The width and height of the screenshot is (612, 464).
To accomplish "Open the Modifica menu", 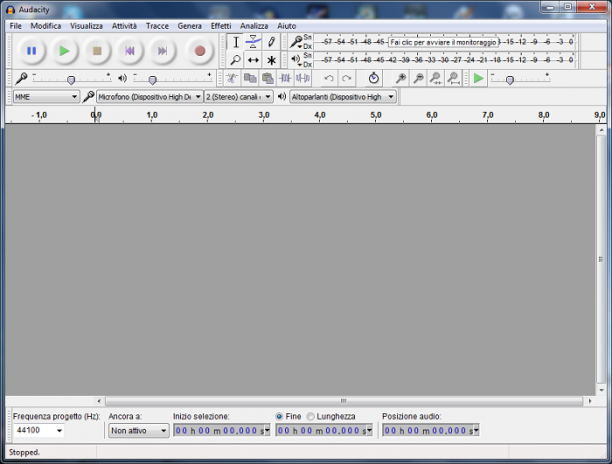I will click(x=46, y=26).
